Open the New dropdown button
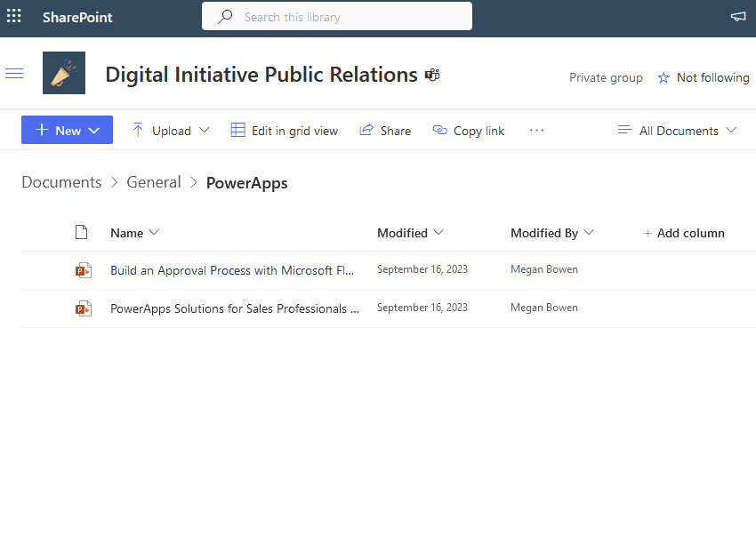 pyautogui.click(x=67, y=130)
